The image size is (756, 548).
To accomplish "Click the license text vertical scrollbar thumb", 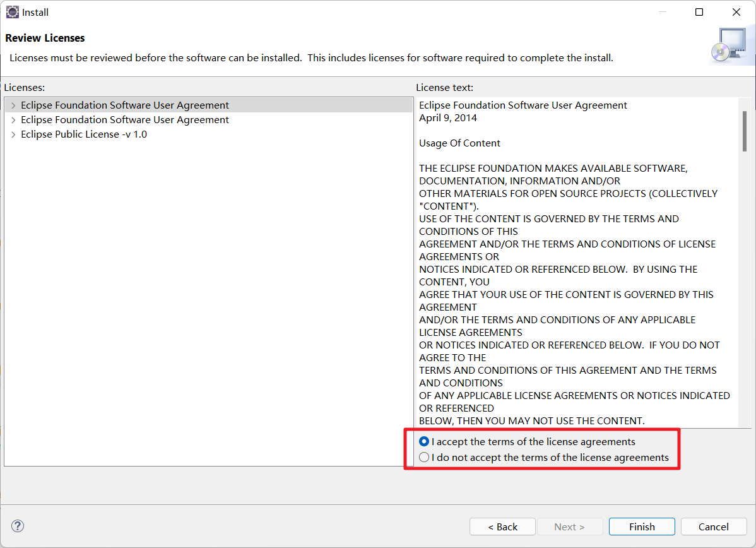I will tap(745, 131).
